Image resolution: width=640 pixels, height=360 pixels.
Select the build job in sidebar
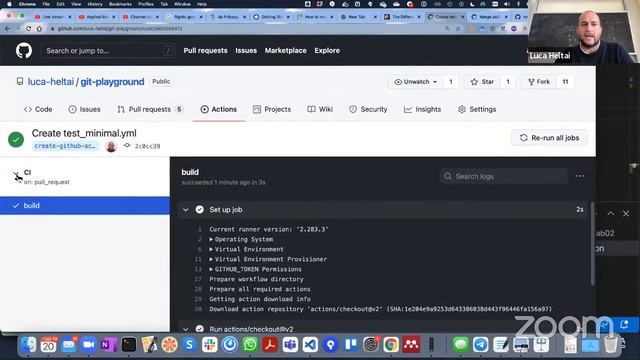point(85,205)
